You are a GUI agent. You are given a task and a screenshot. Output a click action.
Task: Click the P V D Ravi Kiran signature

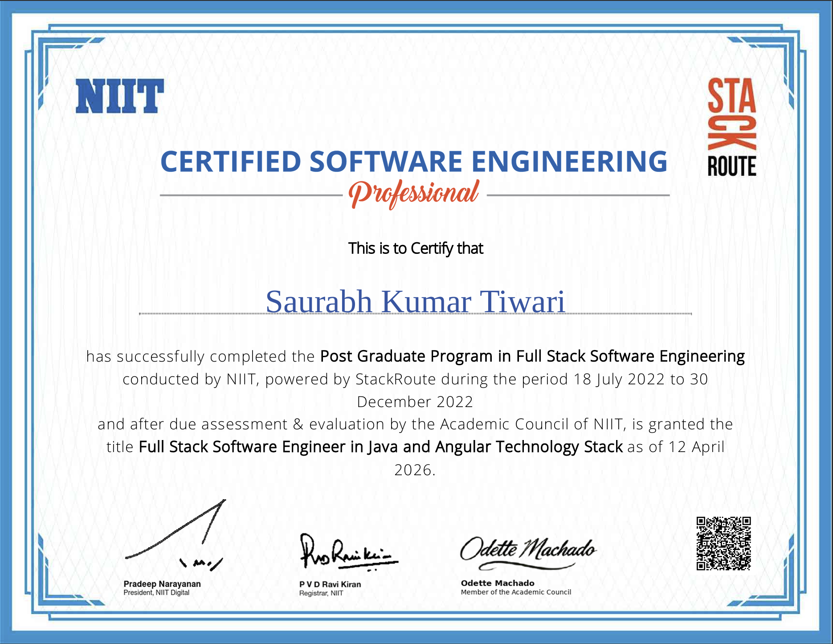point(349,552)
